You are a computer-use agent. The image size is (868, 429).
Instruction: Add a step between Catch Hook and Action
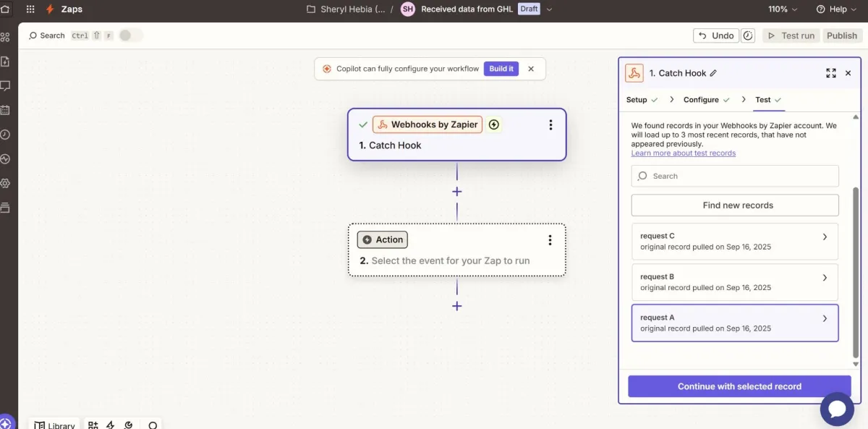[457, 192]
